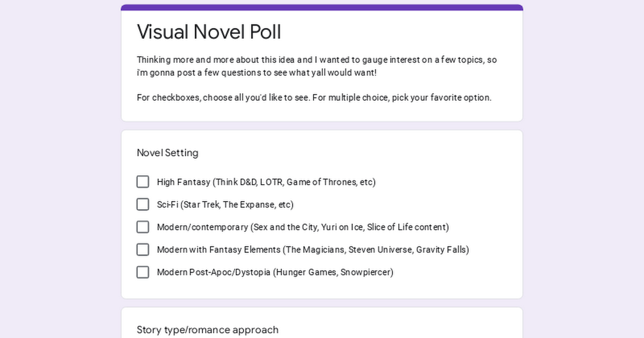Enable the Modern/contemporary checkbox
Viewport: 644px width, 338px height.
point(143,227)
